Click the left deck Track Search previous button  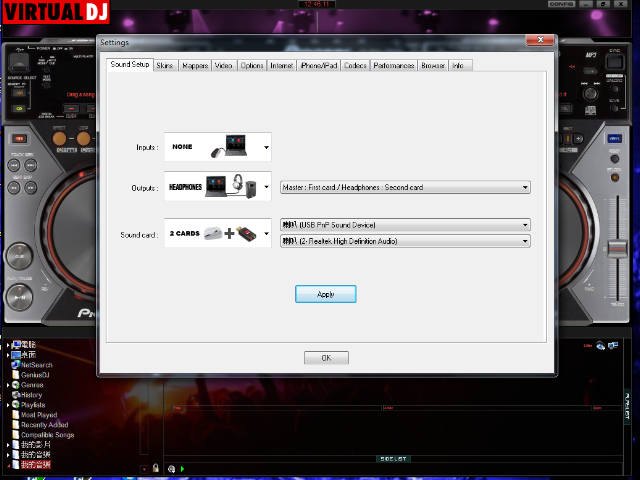click(14, 165)
